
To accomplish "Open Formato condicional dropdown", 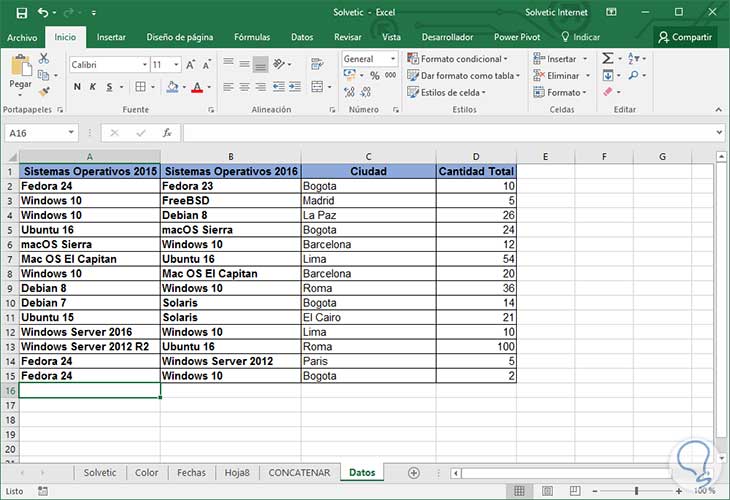I will click(457, 59).
